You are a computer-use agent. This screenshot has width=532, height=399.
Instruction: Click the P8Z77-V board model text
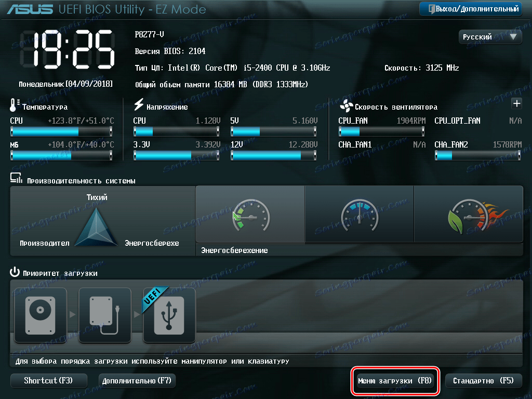(x=149, y=34)
